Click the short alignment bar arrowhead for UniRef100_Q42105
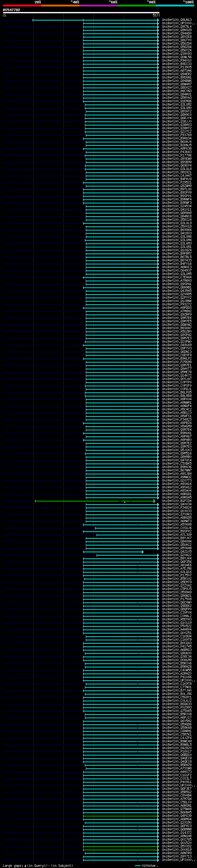This screenshot has width=197, height=868. click(x=143, y=552)
